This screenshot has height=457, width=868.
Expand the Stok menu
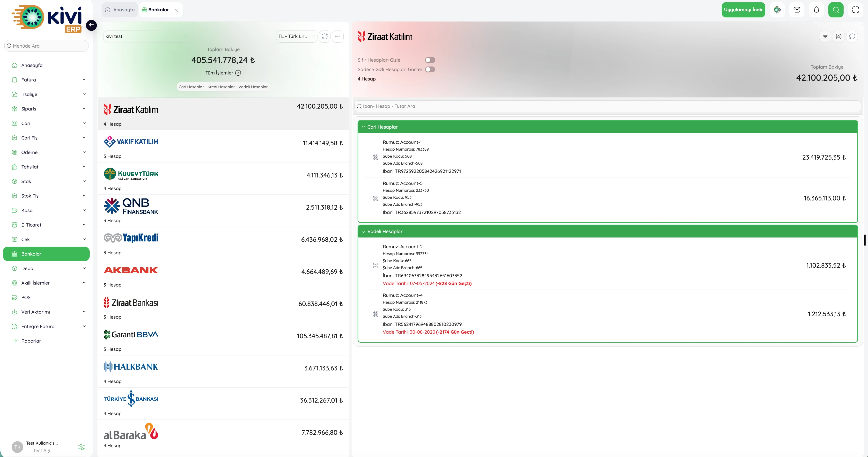(x=46, y=181)
